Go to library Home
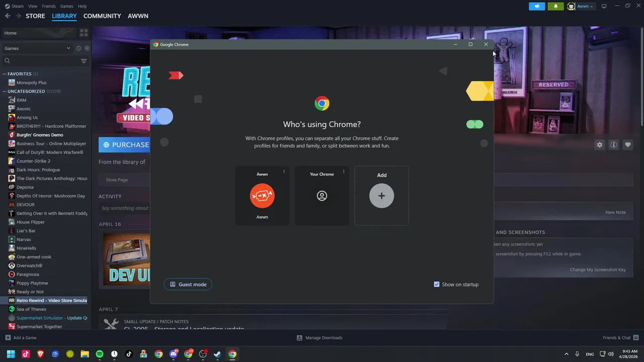Screen dimensions: 644x362 (39, 33)
